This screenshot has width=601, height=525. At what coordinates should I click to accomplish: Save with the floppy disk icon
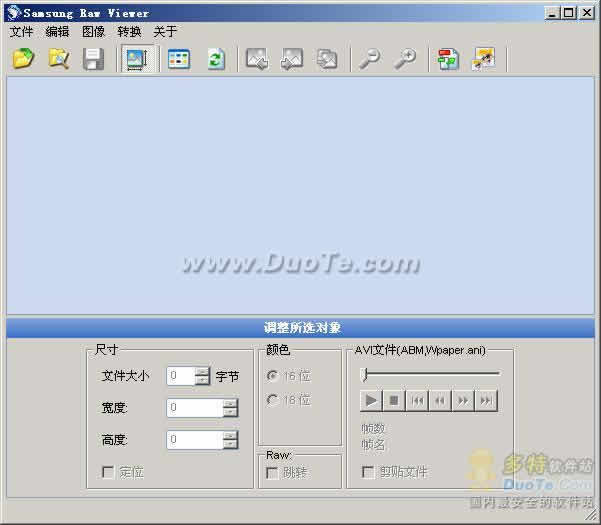pos(93,59)
